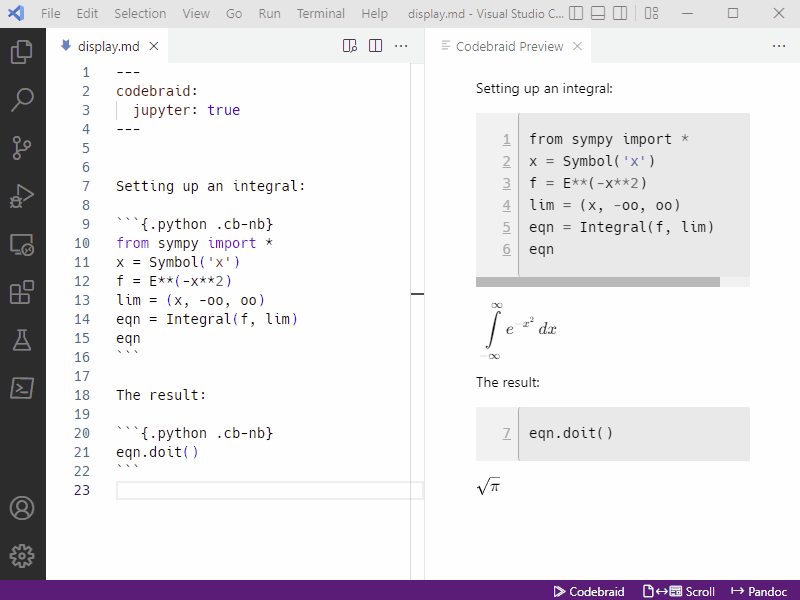Click line number 4 in preview code
The width and height of the screenshot is (800, 600).
coord(506,205)
